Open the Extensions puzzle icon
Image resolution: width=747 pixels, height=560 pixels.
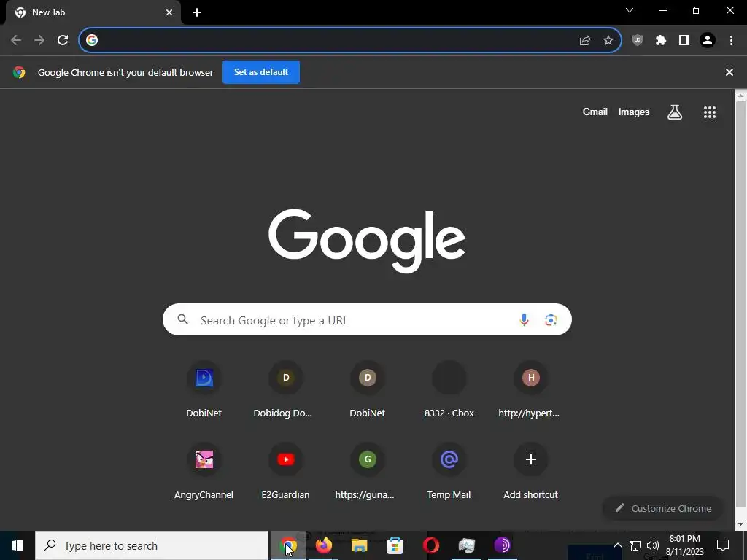click(x=661, y=41)
